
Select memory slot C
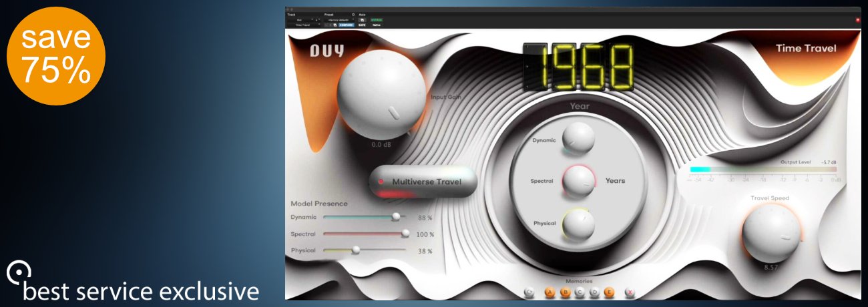(x=579, y=292)
